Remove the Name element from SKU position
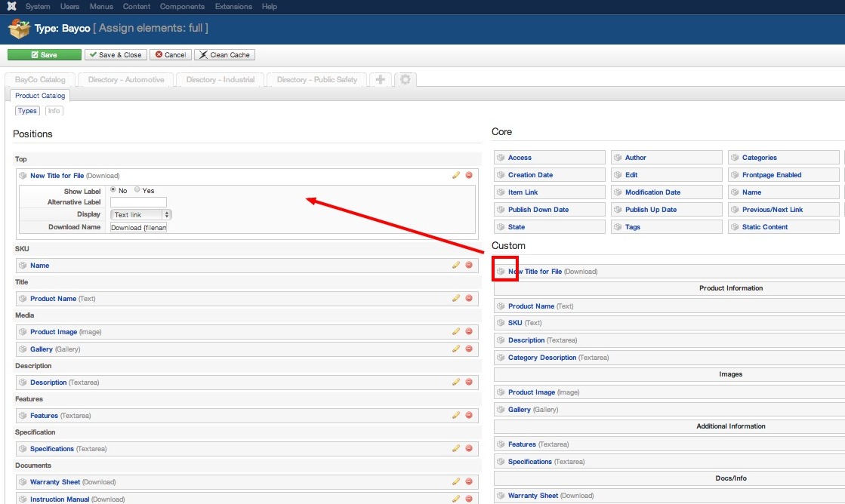The image size is (845, 504). point(469,265)
